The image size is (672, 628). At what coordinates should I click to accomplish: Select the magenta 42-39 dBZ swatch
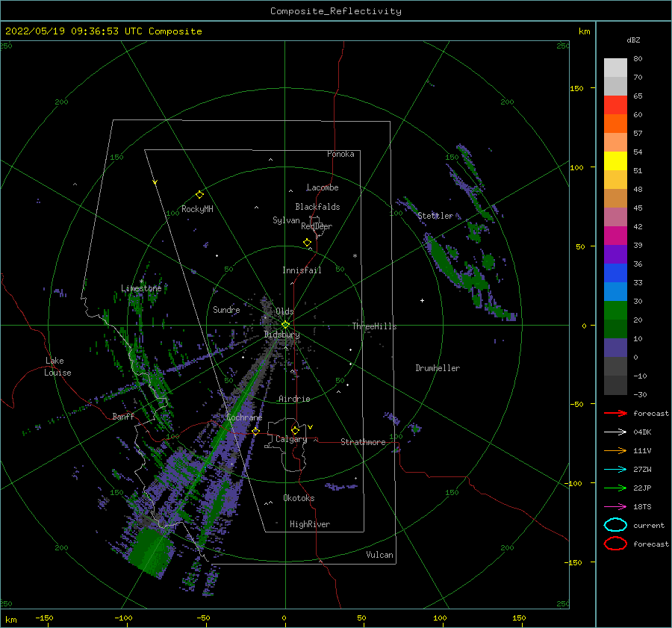tap(615, 235)
